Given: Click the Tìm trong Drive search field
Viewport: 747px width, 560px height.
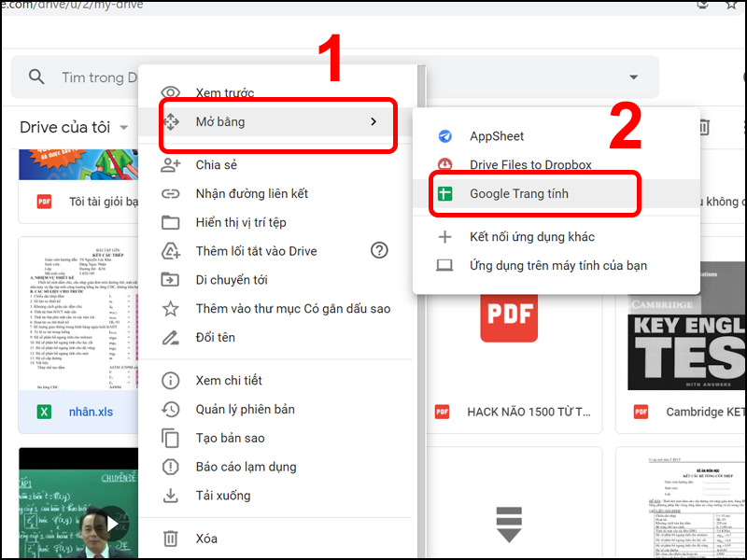Looking at the screenshot, I should click(103, 77).
